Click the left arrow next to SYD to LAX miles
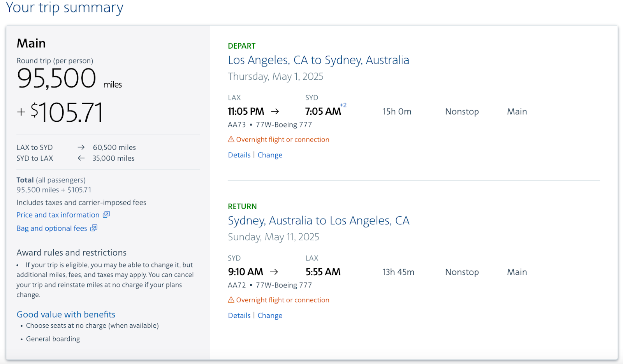This screenshot has width=623, height=364. 81,158
